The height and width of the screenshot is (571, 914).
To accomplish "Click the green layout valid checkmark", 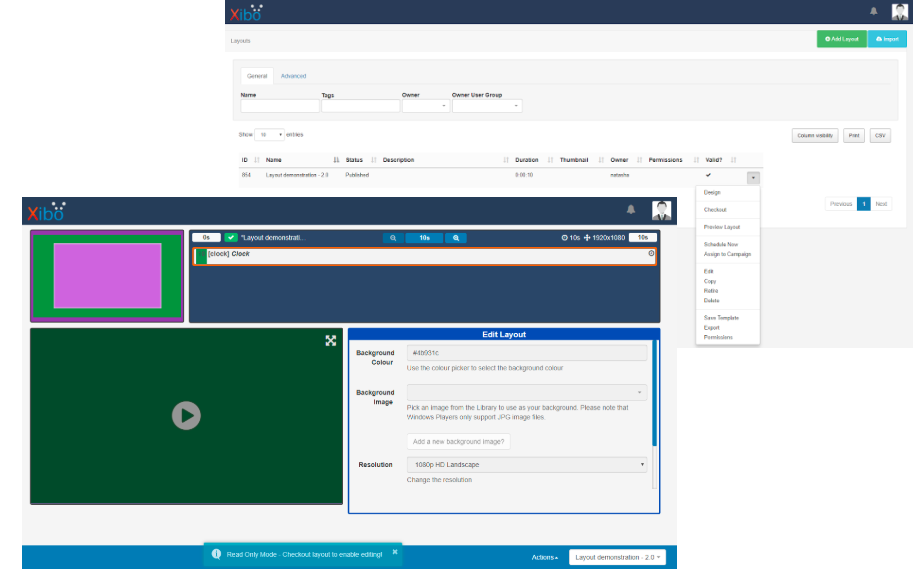I will point(231,238).
